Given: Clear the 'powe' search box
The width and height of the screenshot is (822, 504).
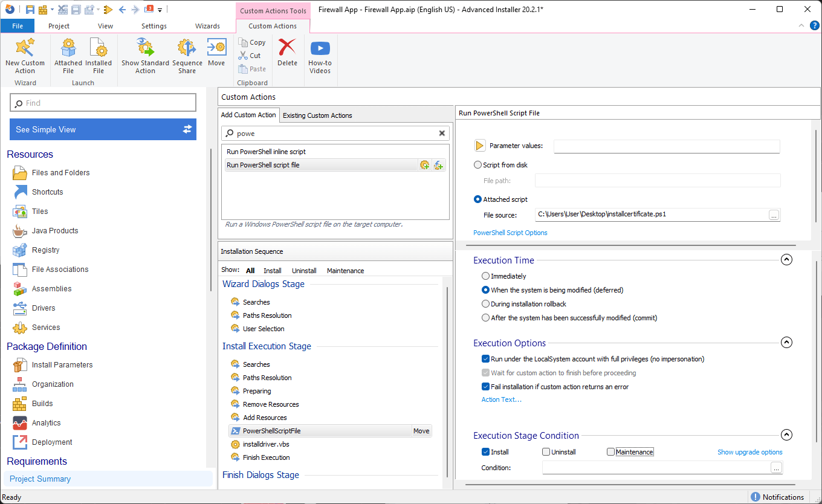Looking at the screenshot, I should coord(442,134).
